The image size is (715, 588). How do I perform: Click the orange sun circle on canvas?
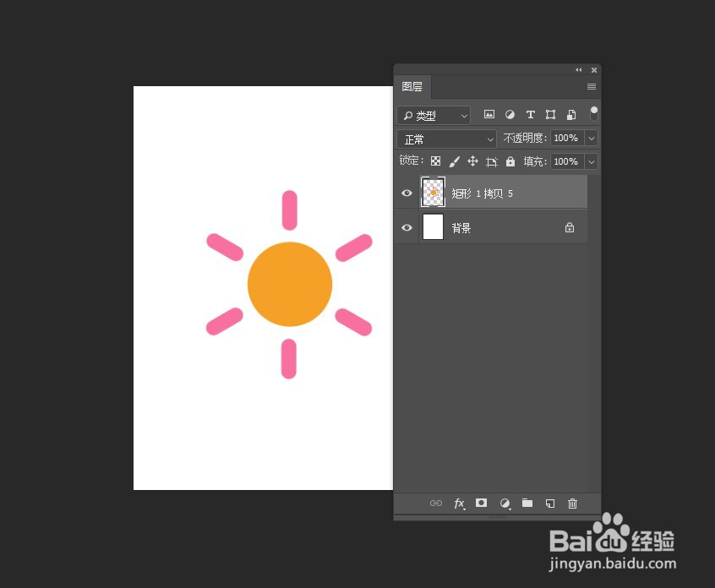[x=290, y=284]
